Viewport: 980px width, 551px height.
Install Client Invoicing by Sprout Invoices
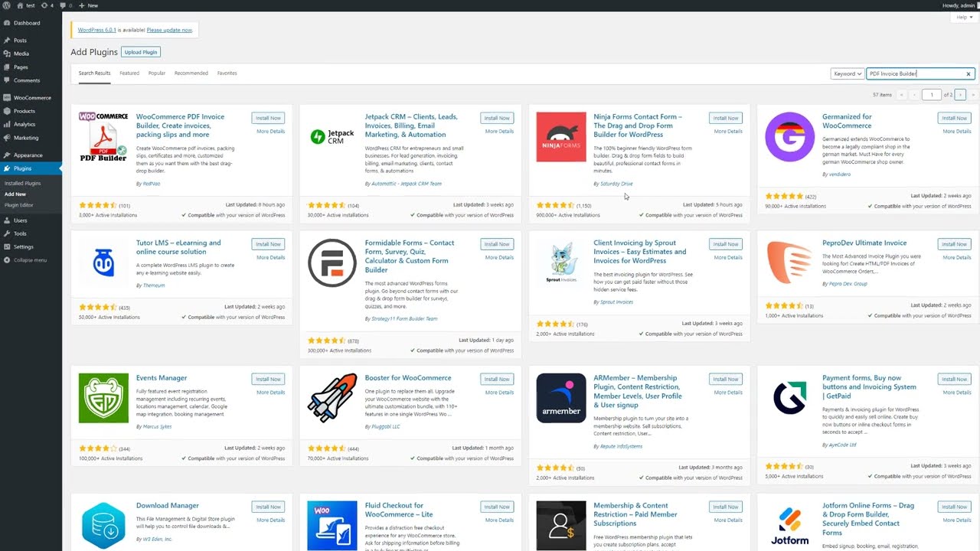pos(726,244)
